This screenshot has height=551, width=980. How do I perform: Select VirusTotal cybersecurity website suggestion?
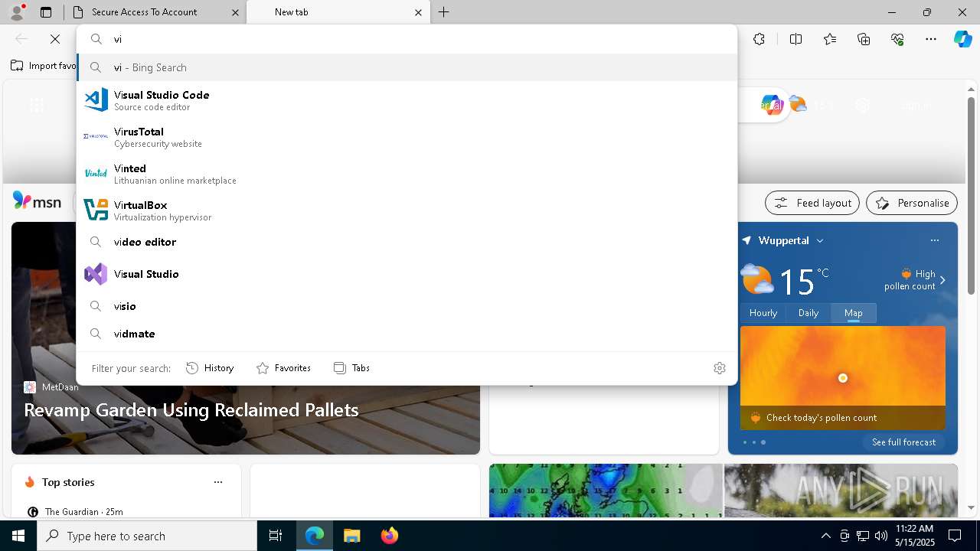(x=407, y=137)
